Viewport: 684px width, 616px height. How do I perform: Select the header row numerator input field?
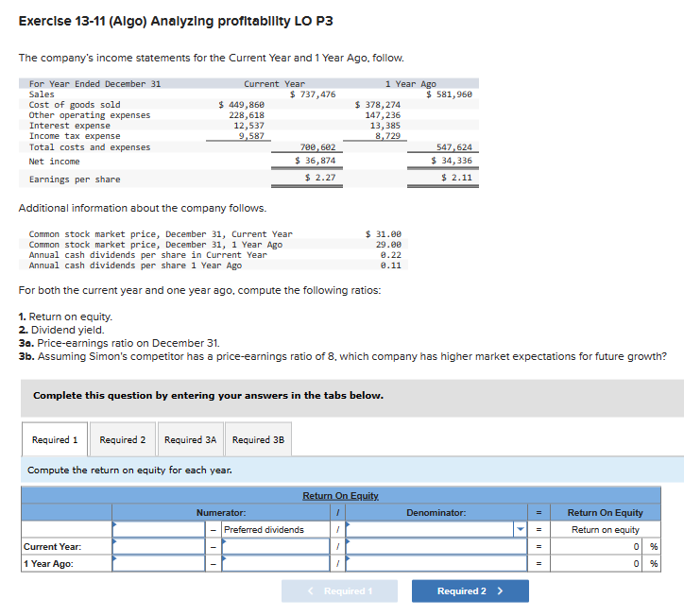pos(159,529)
